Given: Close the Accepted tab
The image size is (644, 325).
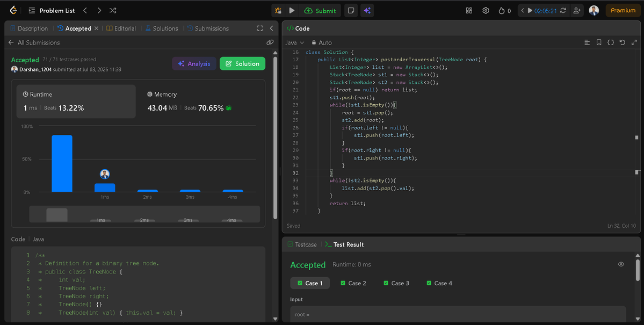Looking at the screenshot, I should tap(97, 28).
